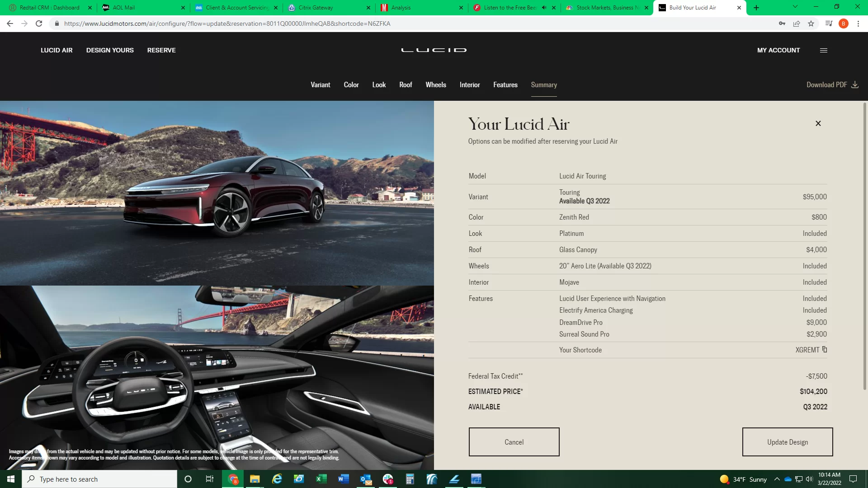The height and width of the screenshot is (488, 868).
Task: Reload the Lucid configure page
Action: coord(39,23)
